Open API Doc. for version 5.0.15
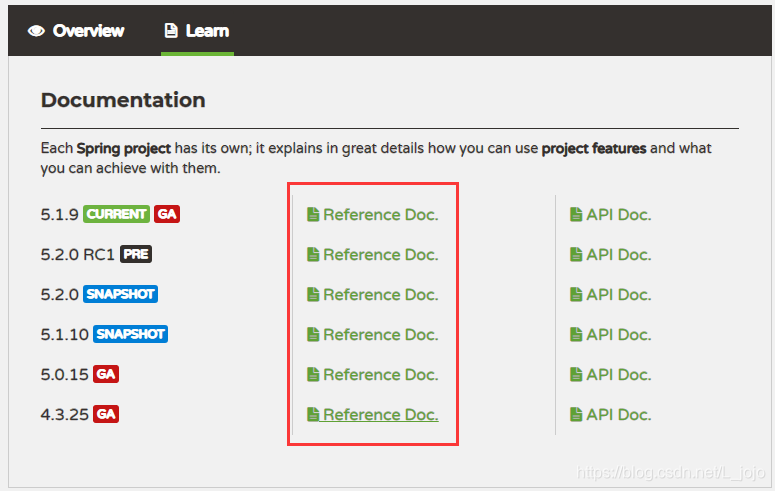Viewport: 775px width, 491px height. pyautogui.click(x=610, y=375)
